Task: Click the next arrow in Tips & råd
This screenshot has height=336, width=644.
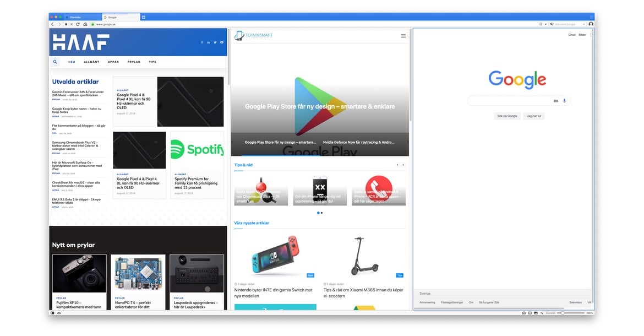Action: click(x=403, y=165)
